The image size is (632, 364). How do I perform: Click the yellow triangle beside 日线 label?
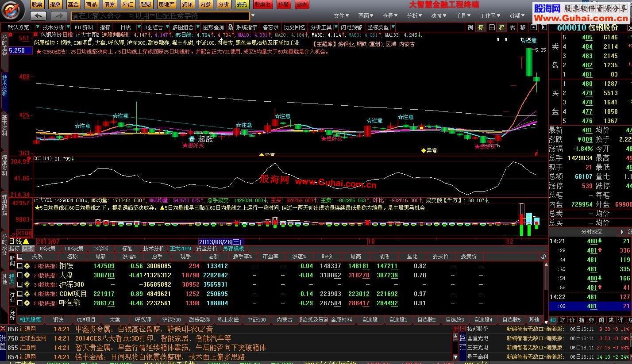pos(26,241)
